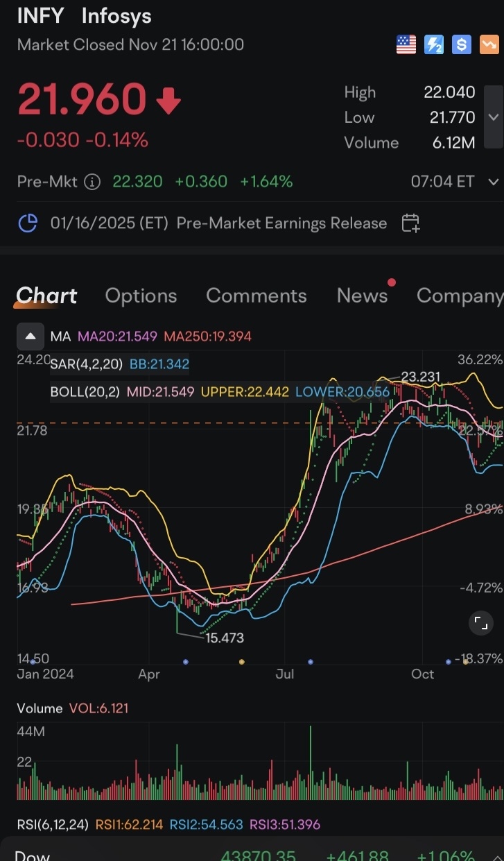Screen dimensions: 504x861
Task: Tap the 15.473 low price marker
Action: point(225,638)
